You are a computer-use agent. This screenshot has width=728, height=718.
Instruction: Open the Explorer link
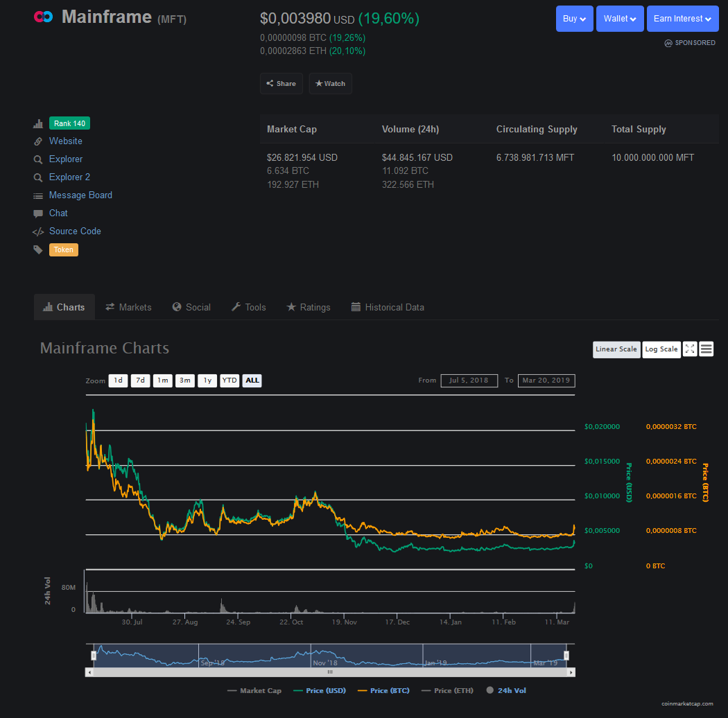click(65, 159)
